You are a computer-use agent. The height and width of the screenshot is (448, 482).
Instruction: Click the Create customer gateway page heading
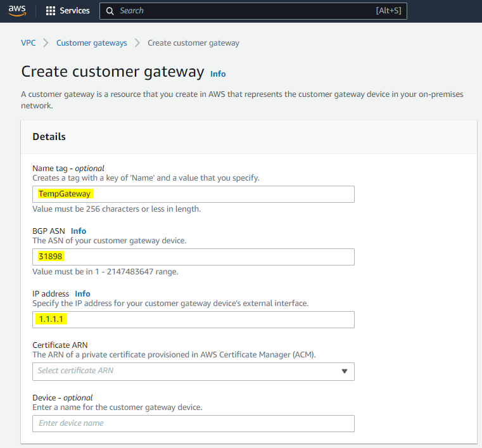[113, 72]
